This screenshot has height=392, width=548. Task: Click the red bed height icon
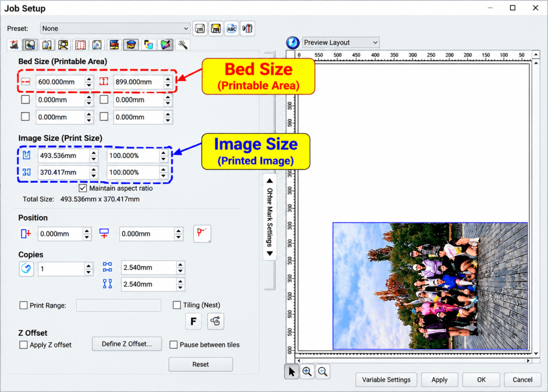pos(104,82)
